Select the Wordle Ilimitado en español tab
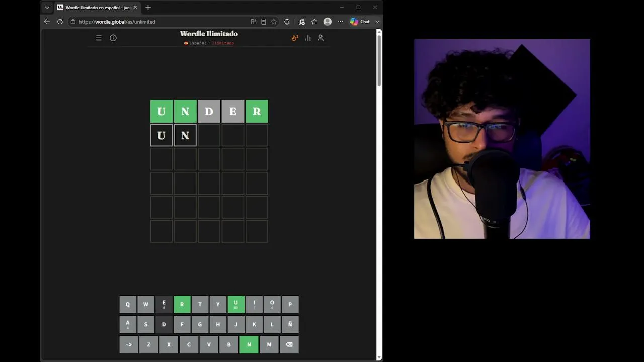This screenshot has height=362, width=644. pyautogui.click(x=97, y=8)
